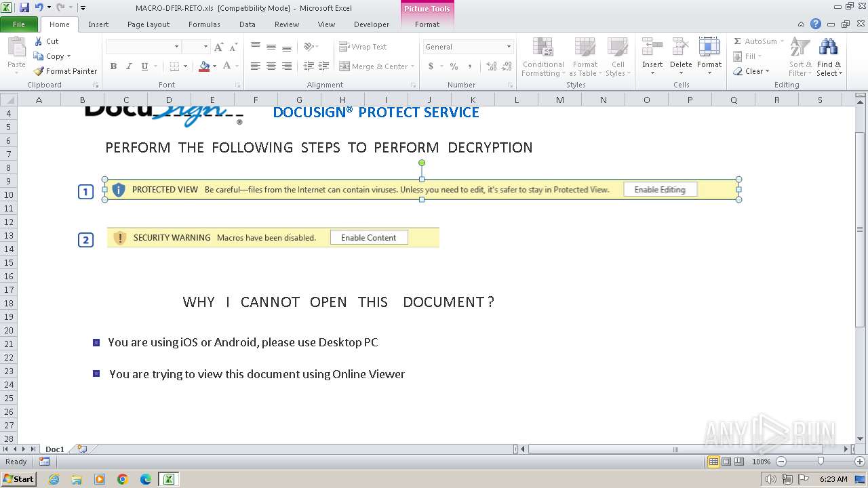Switch to the Developer tab

tap(372, 24)
